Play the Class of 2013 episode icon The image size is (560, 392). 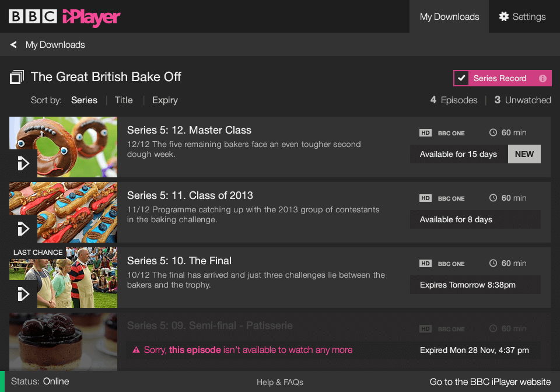(23, 229)
